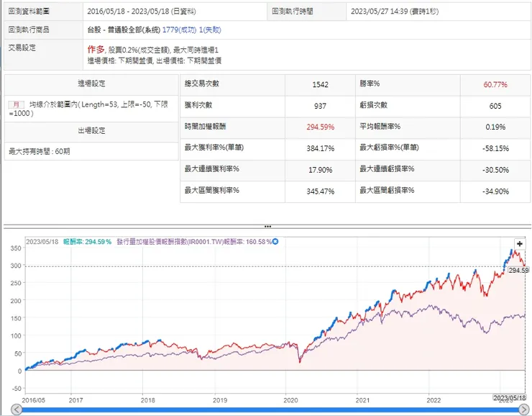Click the 2016/05 label on the chart x-axis
This screenshot has height=416, width=532.
[x=33, y=400]
